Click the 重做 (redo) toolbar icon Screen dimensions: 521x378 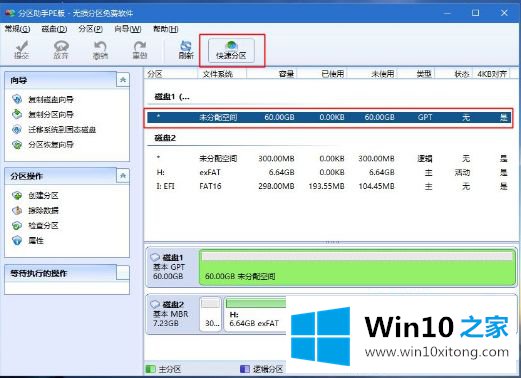140,49
